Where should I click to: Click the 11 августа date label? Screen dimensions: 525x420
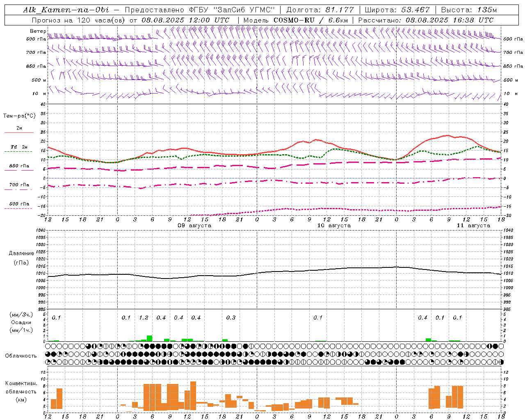[473, 226]
